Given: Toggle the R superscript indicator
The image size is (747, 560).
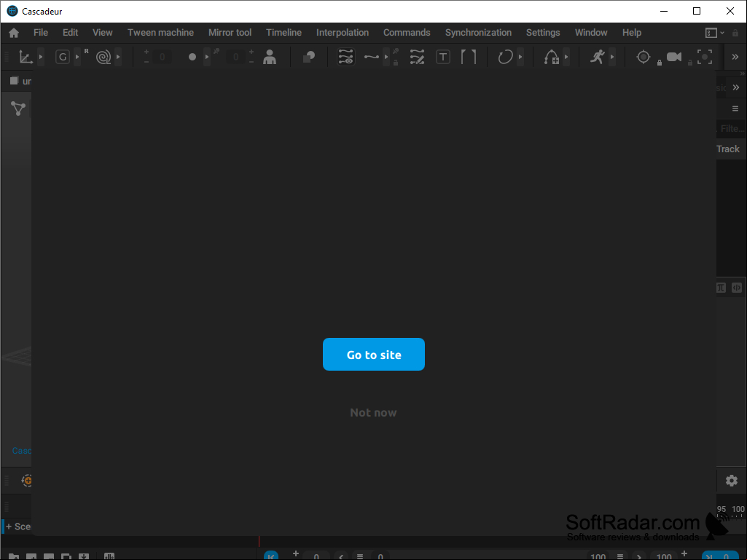Looking at the screenshot, I should tap(86, 51).
